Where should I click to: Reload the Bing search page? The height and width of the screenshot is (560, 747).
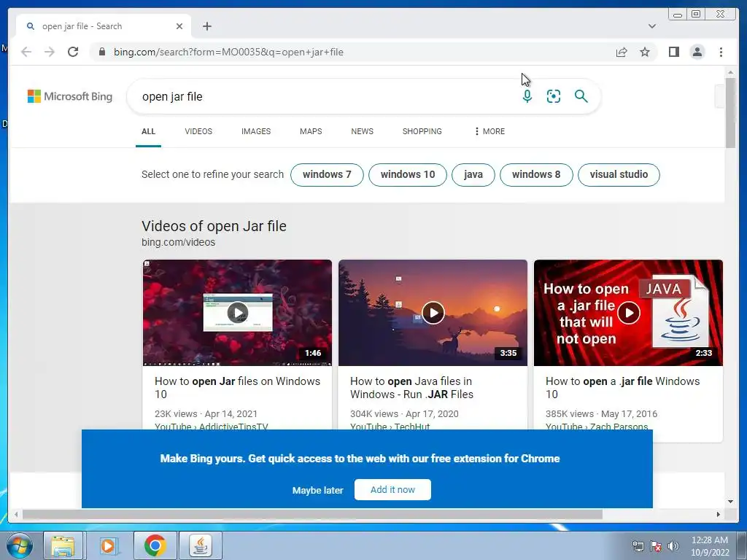tap(73, 52)
